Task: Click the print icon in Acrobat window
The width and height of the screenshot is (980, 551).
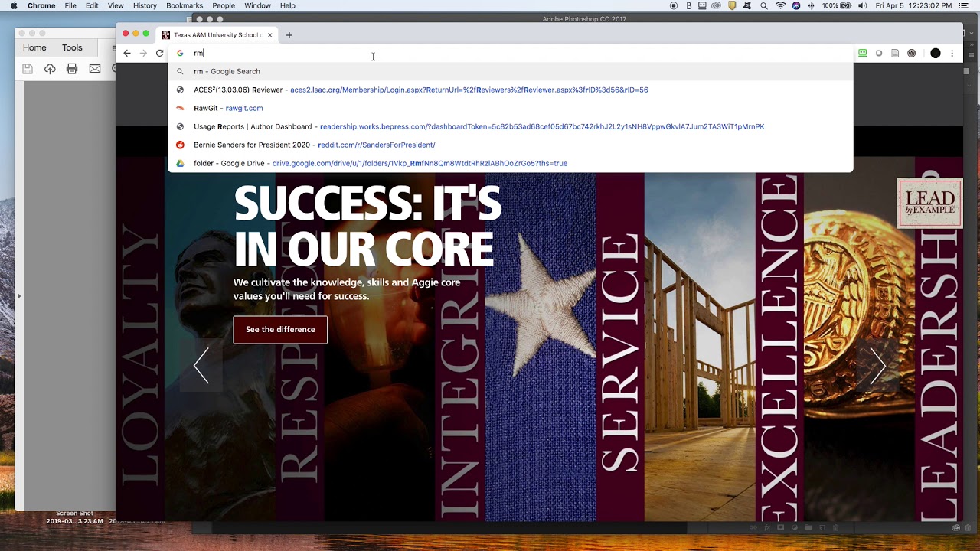Action: click(x=72, y=69)
